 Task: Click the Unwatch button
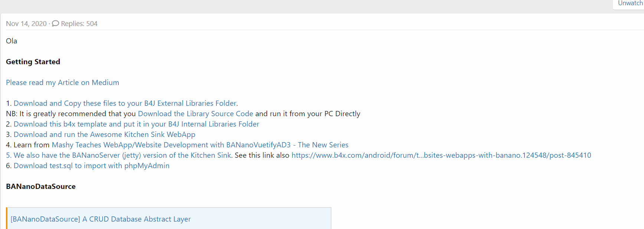point(630,3)
